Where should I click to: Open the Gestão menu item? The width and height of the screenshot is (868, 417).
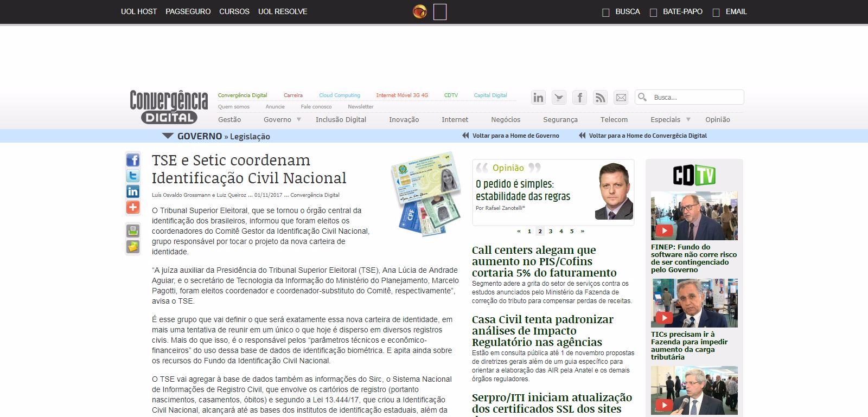click(x=229, y=120)
